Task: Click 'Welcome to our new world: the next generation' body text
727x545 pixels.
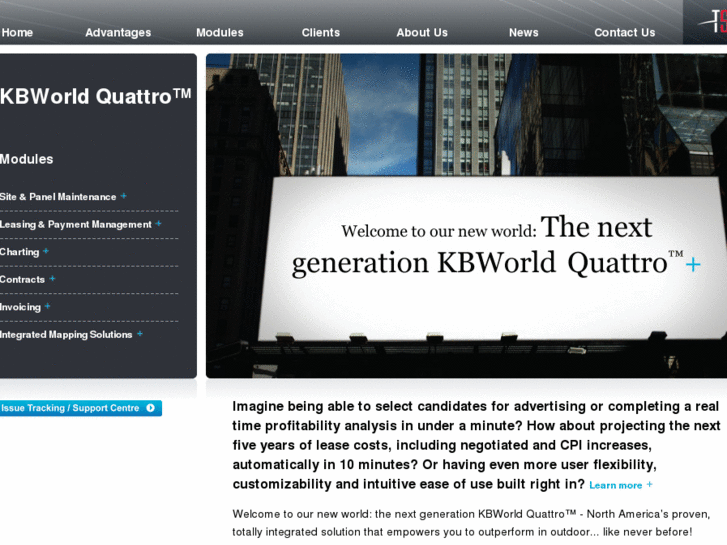Action: 471,523
